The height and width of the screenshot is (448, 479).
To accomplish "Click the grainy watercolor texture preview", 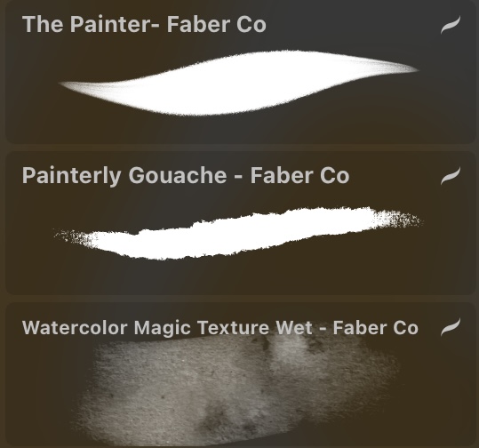I will [236, 388].
